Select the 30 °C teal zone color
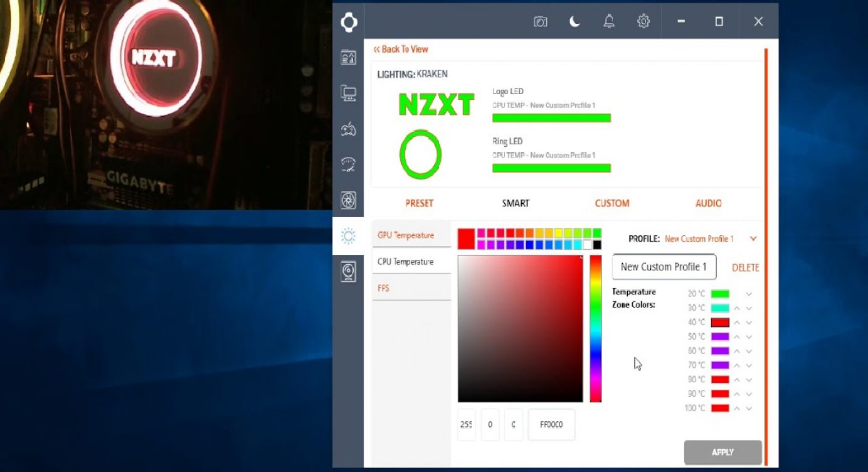The image size is (868, 472). tap(720, 308)
